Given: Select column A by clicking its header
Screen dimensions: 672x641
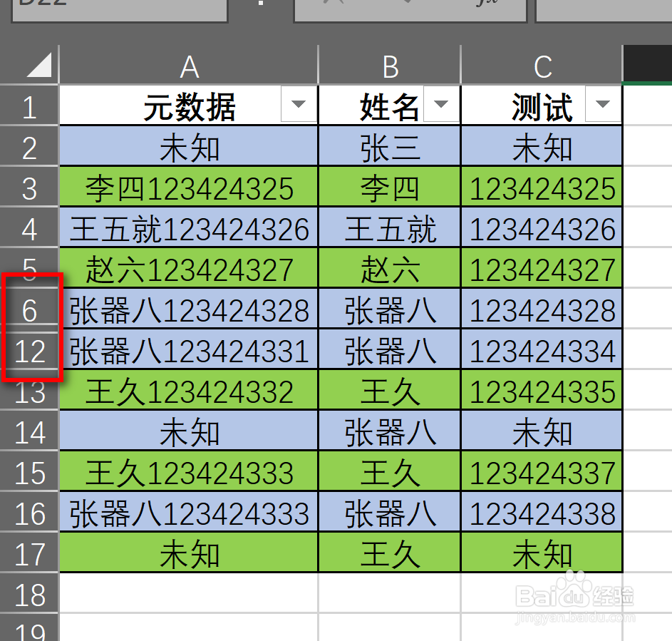Looking at the screenshot, I should pos(189,64).
